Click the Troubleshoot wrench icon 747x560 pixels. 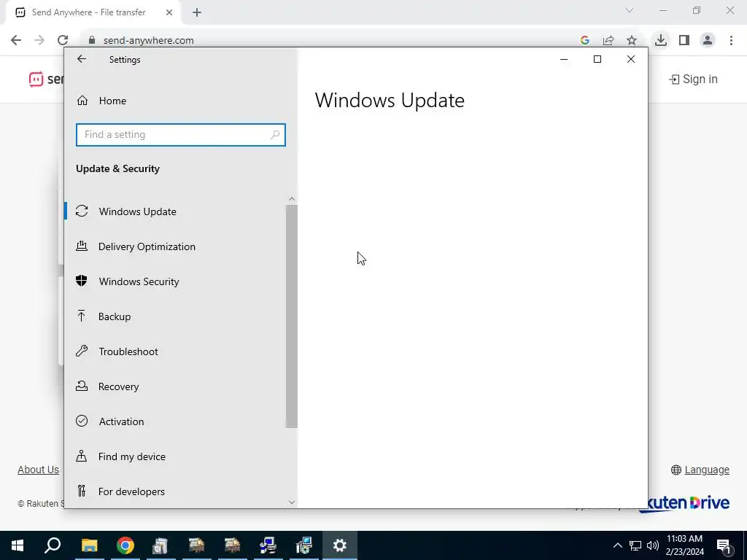[x=82, y=351]
